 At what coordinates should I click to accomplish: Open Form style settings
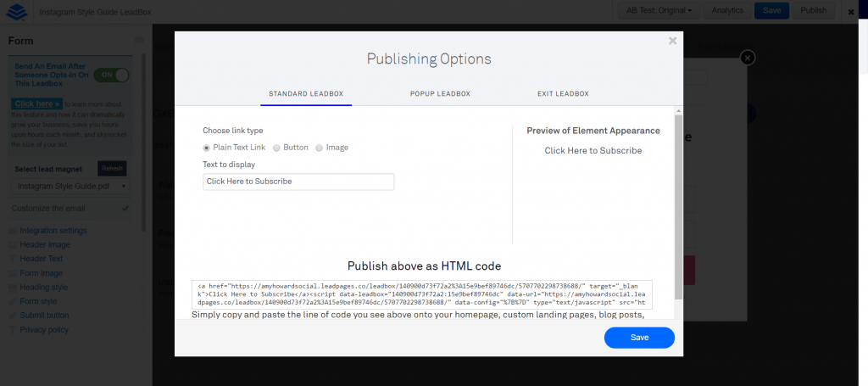point(38,302)
